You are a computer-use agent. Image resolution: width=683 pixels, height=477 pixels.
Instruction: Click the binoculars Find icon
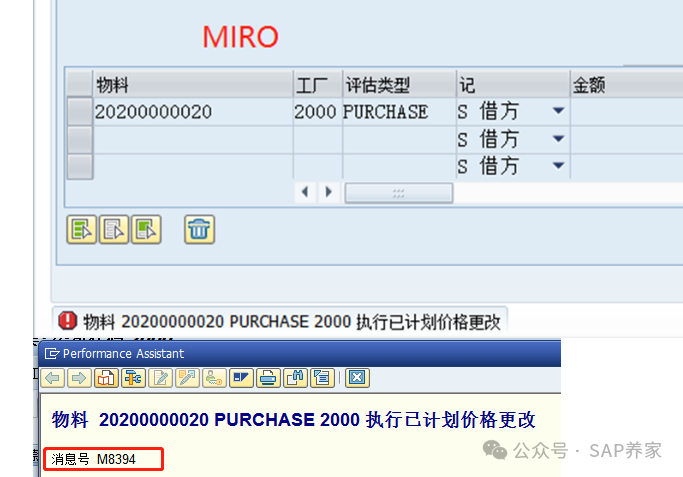(295, 378)
